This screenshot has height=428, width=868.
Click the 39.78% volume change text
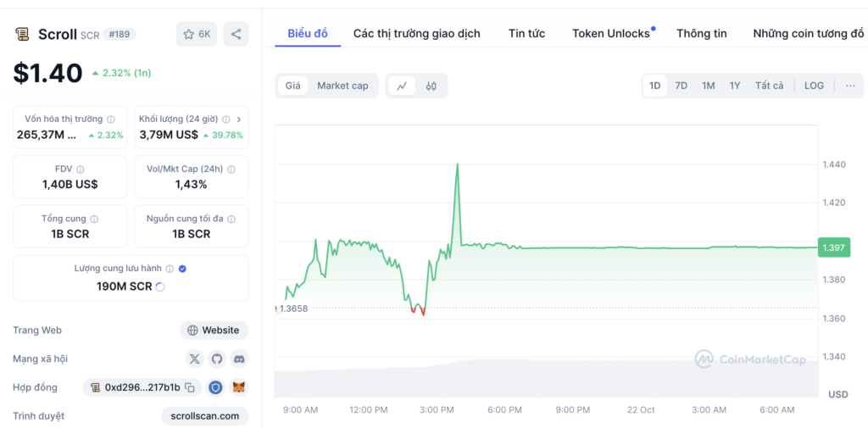click(227, 135)
